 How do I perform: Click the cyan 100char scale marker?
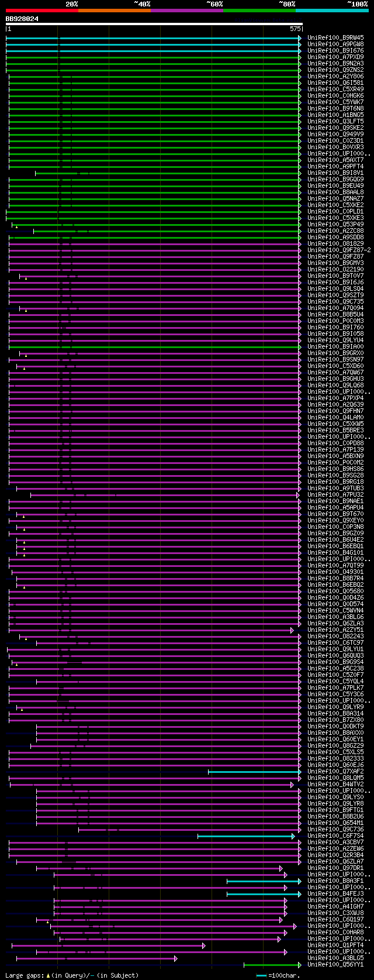pyautogui.click(x=261, y=975)
